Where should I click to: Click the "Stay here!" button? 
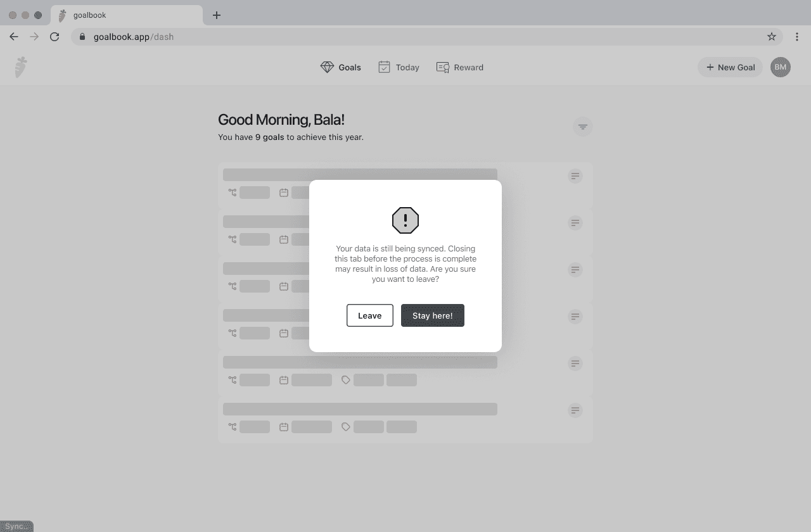(x=433, y=315)
